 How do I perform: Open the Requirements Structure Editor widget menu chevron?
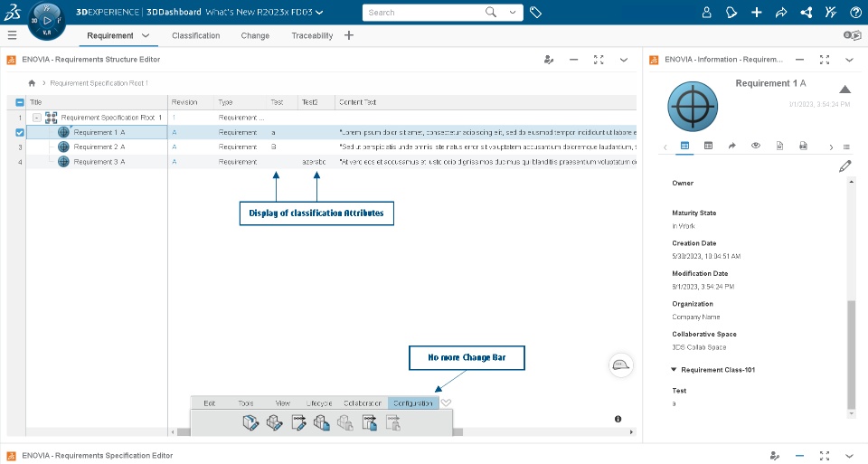coord(624,60)
